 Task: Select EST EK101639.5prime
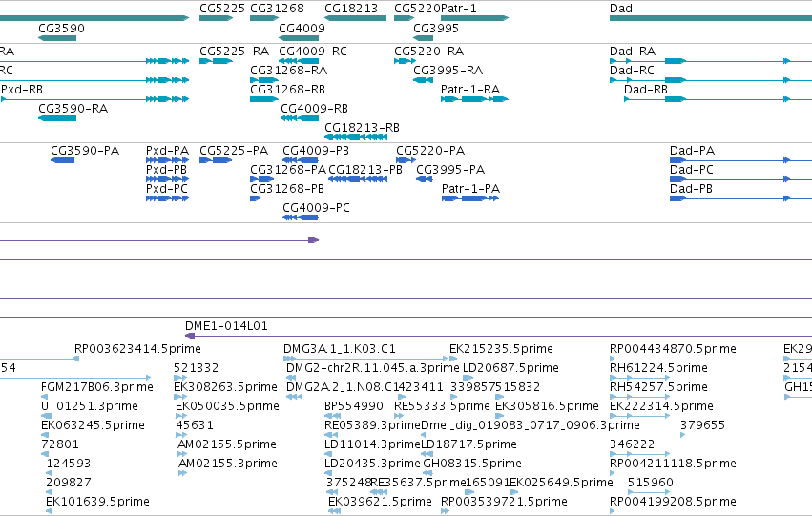tap(97, 502)
